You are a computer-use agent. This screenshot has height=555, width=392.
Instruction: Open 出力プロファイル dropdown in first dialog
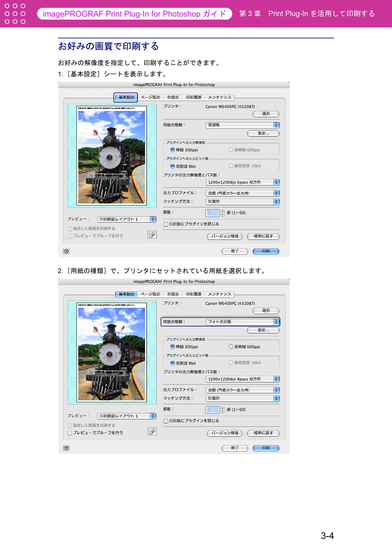[x=242, y=193]
